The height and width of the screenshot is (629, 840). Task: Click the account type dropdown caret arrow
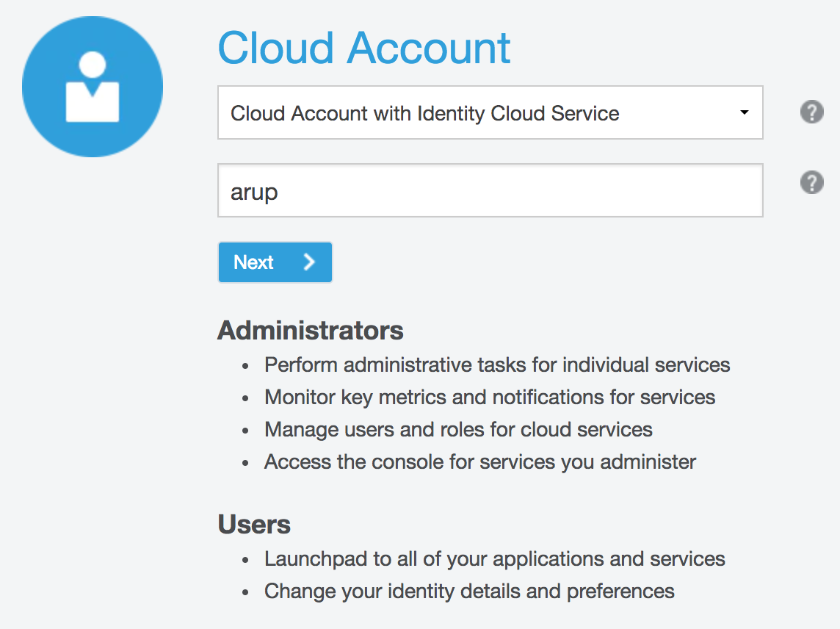745,113
